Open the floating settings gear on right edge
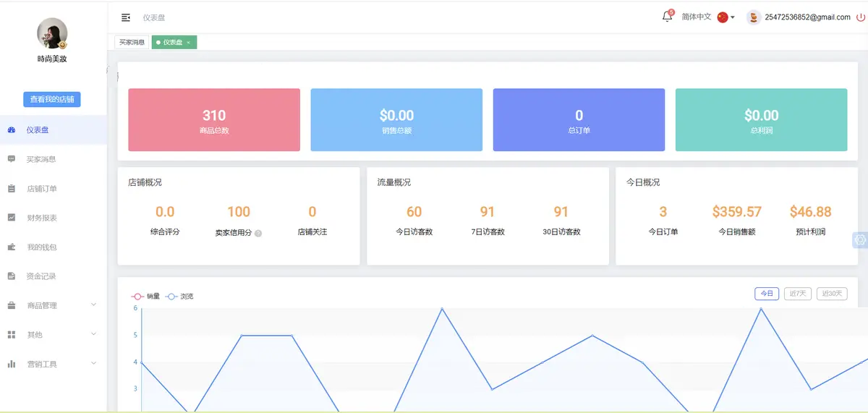868x413 pixels. pos(860,240)
